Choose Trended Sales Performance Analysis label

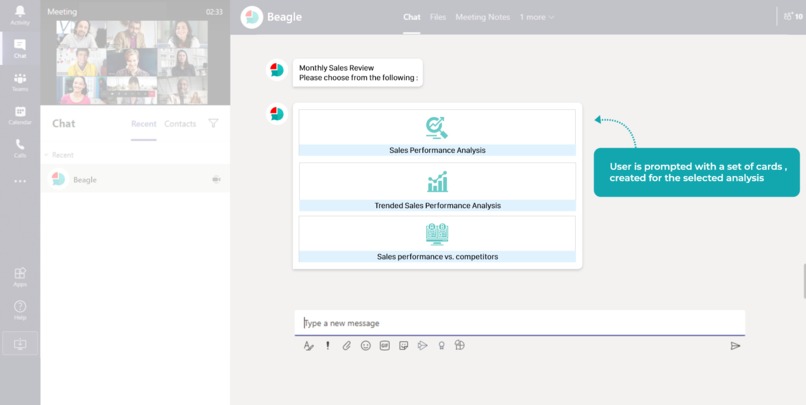(437, 205)
